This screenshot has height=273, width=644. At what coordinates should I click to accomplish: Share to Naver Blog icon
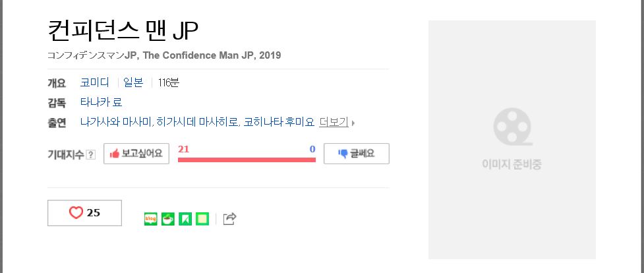(x=151, y=219)
